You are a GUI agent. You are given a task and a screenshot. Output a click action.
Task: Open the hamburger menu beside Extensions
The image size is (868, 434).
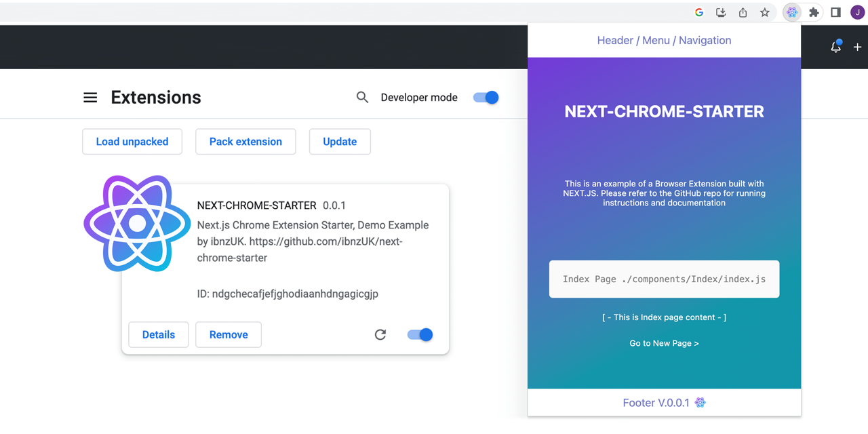[90, 98]
